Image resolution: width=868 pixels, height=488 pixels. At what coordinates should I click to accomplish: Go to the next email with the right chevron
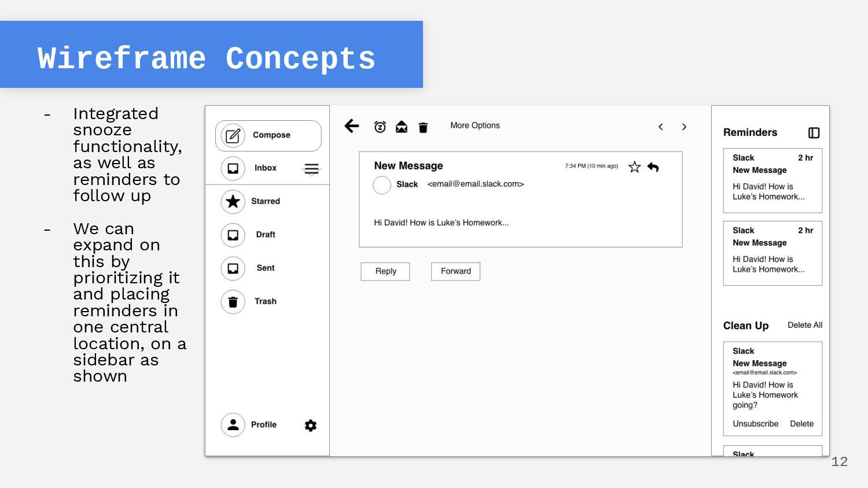684,127
